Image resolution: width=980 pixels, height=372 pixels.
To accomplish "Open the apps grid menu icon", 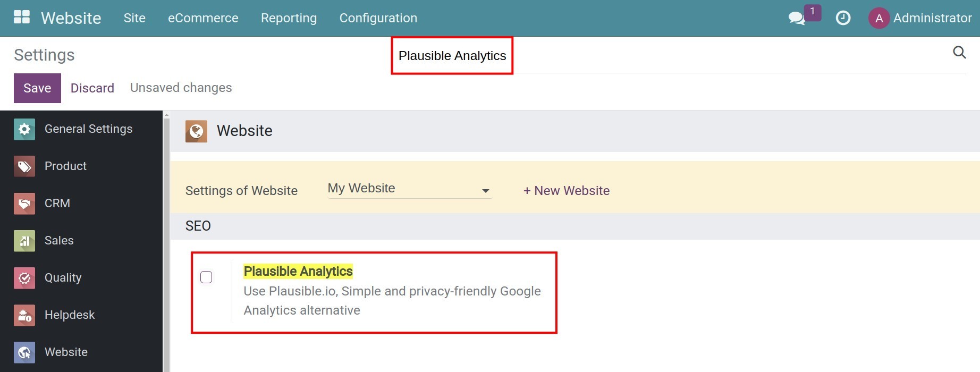I will click(22, 17).
